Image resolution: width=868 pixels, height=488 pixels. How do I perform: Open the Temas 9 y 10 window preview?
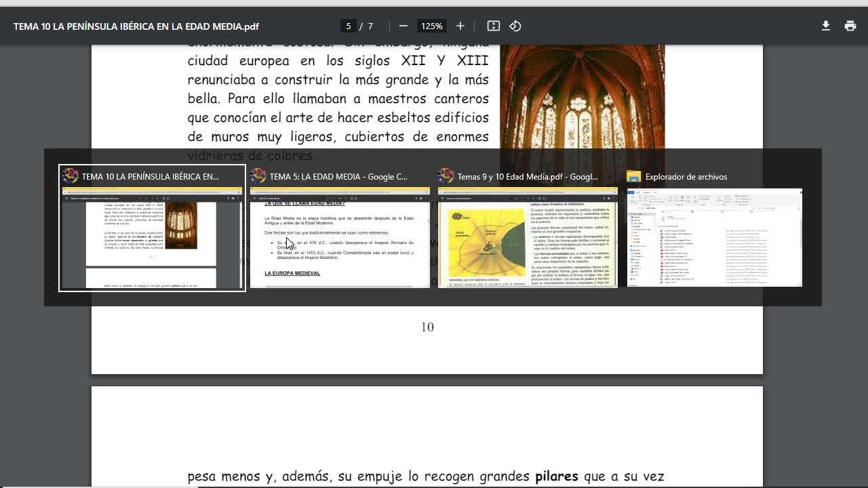click(x=528, y=237)
